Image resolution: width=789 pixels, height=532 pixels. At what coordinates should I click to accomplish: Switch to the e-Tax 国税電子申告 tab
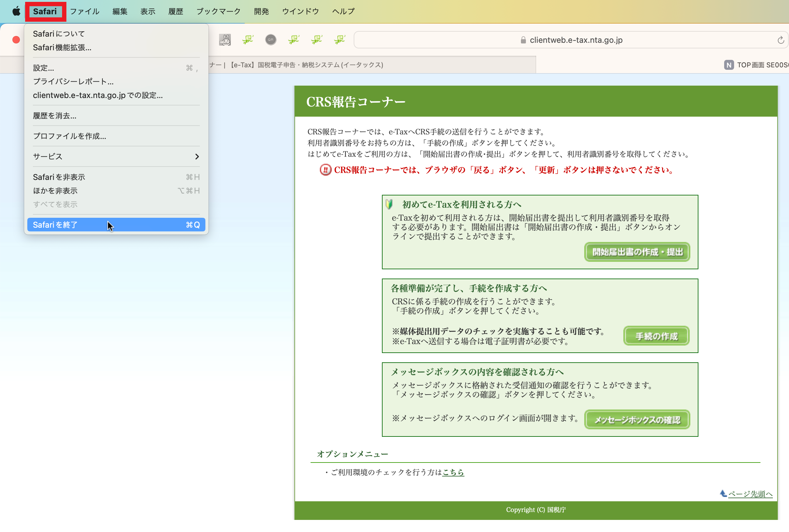click(372, 65)
